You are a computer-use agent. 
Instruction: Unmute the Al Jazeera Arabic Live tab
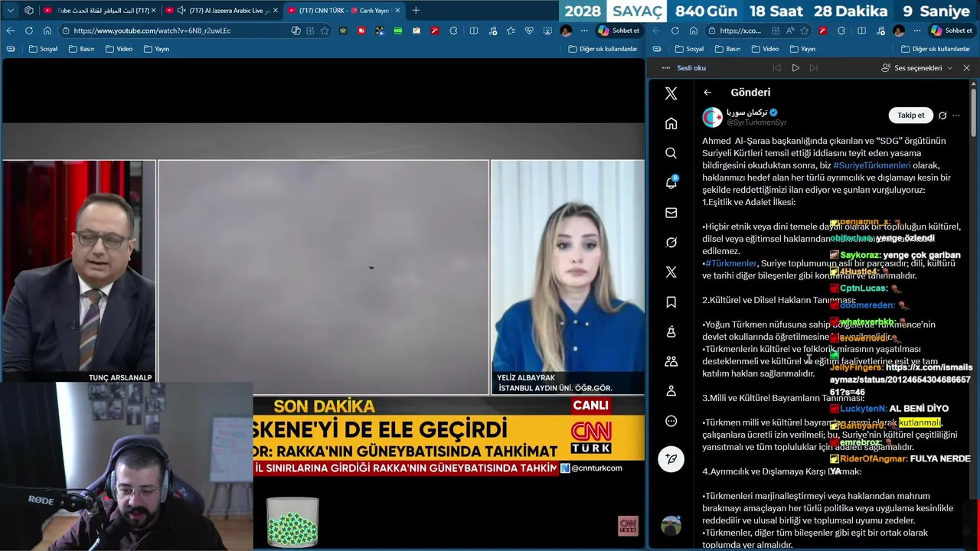click(x=181, y=10)
